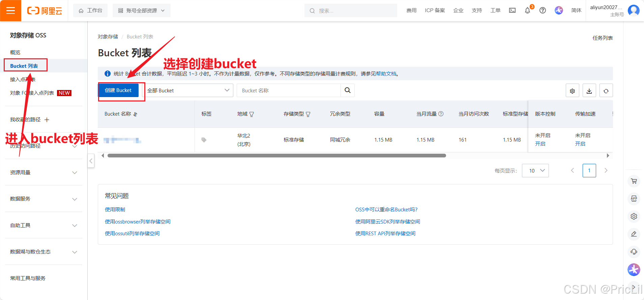
Task: Enable transfer acceleration 开启 link
Action: [580, 144]
